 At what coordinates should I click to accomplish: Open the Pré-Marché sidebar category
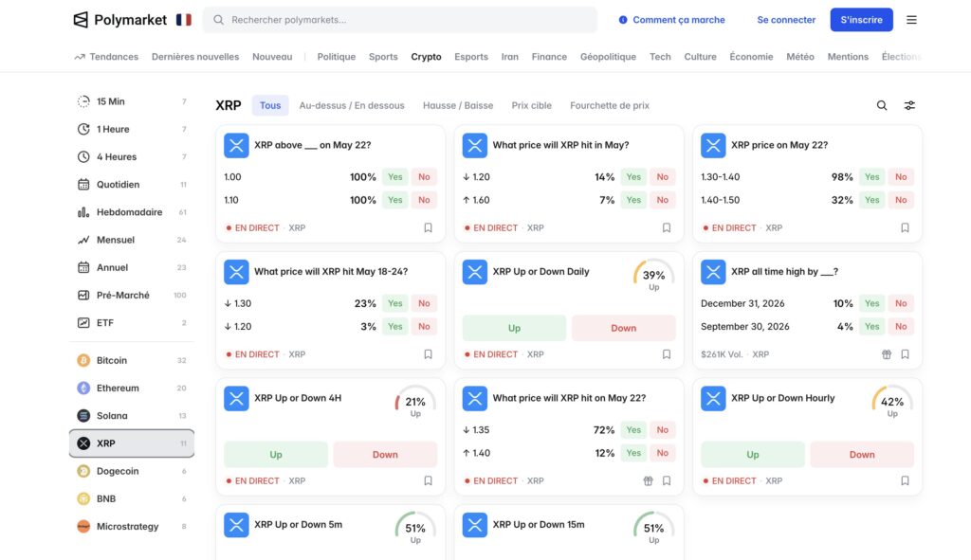131,295
